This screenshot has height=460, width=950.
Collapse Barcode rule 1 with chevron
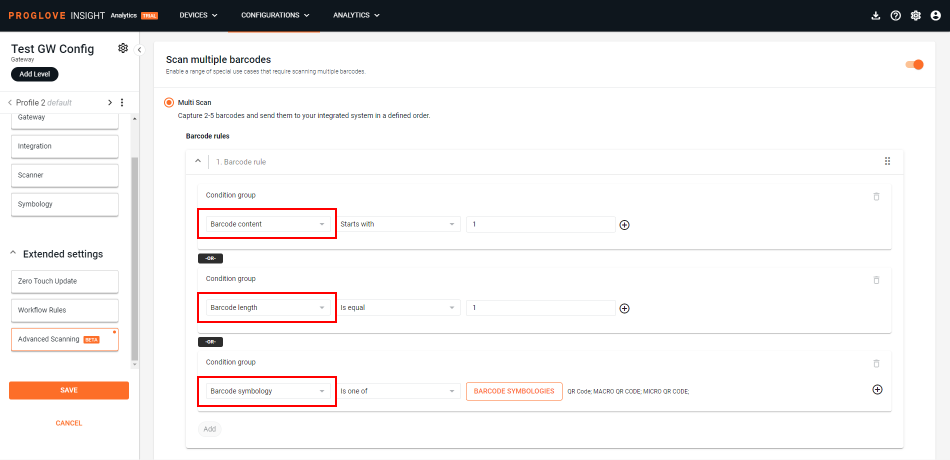click(197, 161)
